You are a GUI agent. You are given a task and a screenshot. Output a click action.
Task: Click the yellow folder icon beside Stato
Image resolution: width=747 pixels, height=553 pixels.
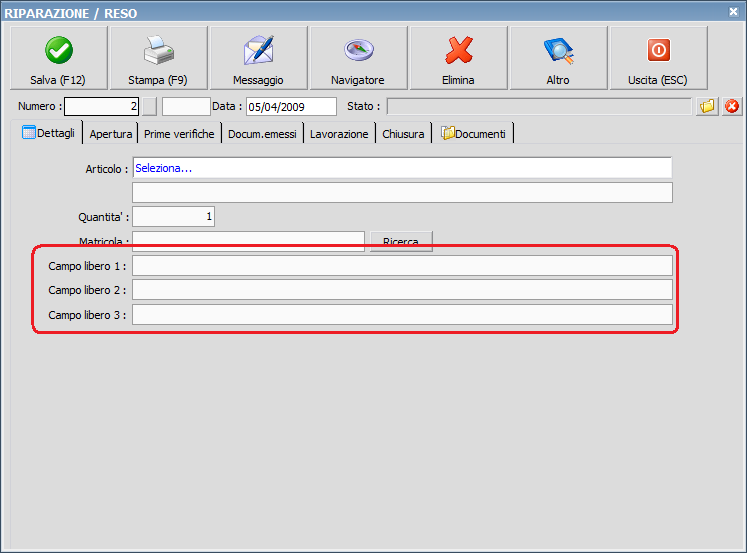[707, 106]
